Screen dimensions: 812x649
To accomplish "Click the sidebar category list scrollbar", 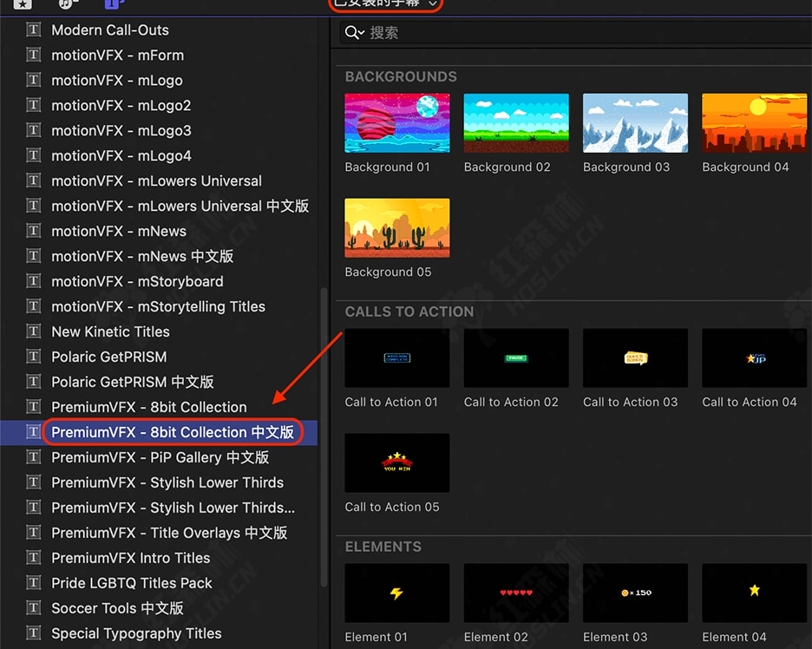I will pyautogui.click(x=324, y=437).
